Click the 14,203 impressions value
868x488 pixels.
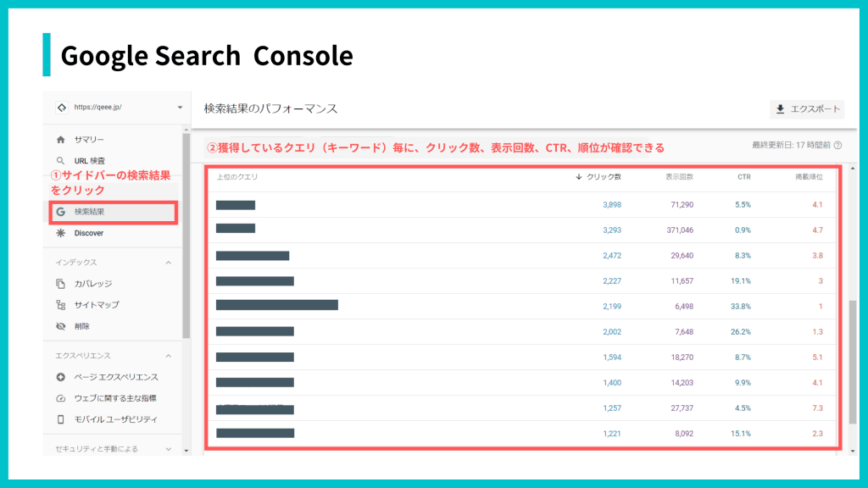pos(682,383)
